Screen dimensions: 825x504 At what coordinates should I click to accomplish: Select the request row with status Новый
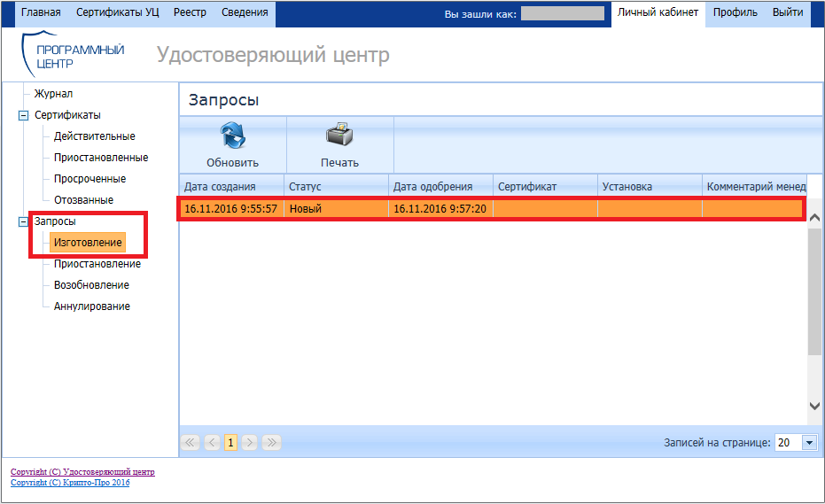click(x=492, y=209)
